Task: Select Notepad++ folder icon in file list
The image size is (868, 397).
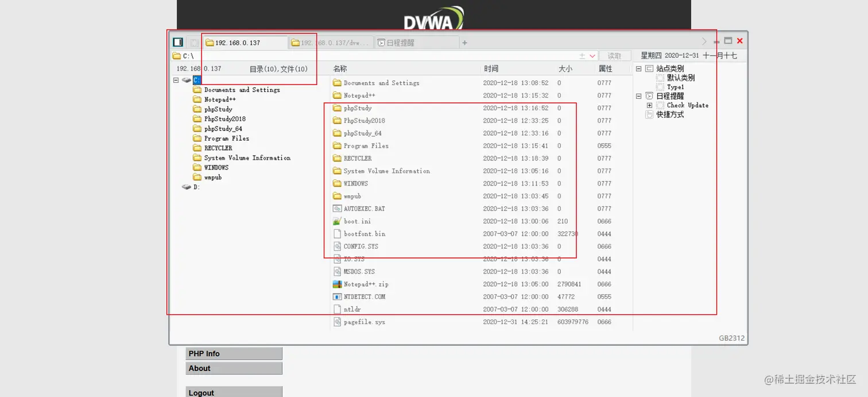Action: (338, 95)
